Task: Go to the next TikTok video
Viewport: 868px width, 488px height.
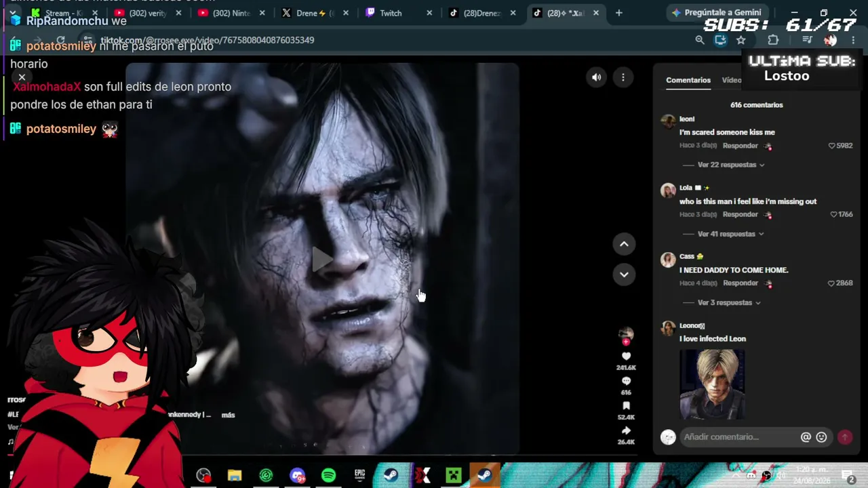Action: (624, 274)
